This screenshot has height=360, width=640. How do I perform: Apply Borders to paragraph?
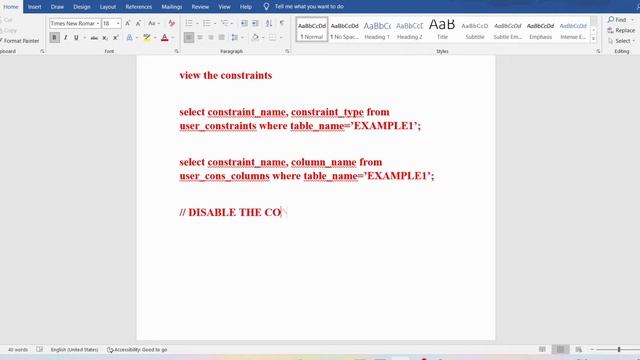(273, 38)
